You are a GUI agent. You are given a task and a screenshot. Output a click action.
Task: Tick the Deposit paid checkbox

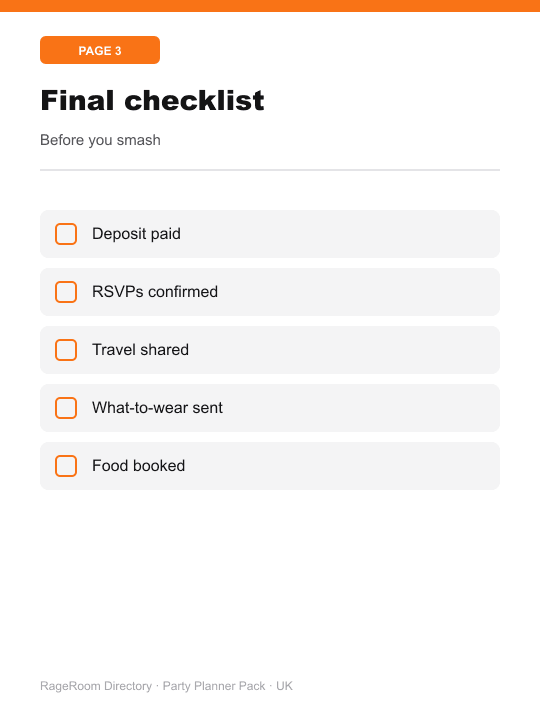[66, 234]
